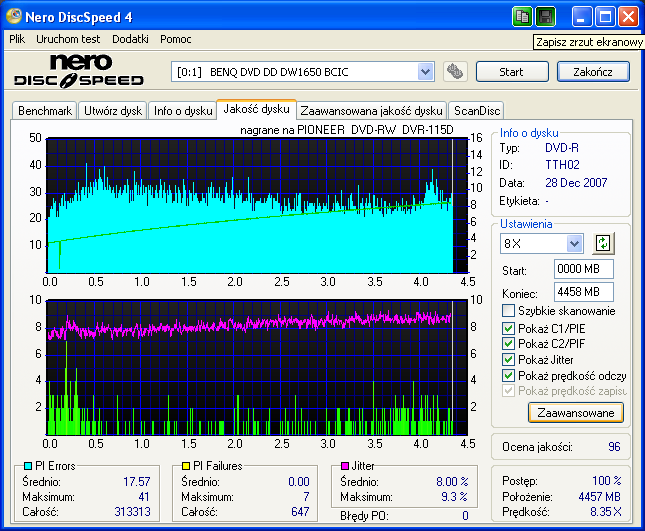
Task: Toggle the Pokaż Jitter checkbox
Action: pos(508,359)
